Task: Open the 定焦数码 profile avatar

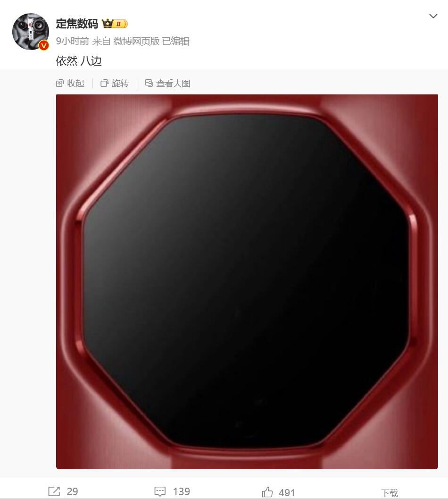Action: (x=31, y=32)
